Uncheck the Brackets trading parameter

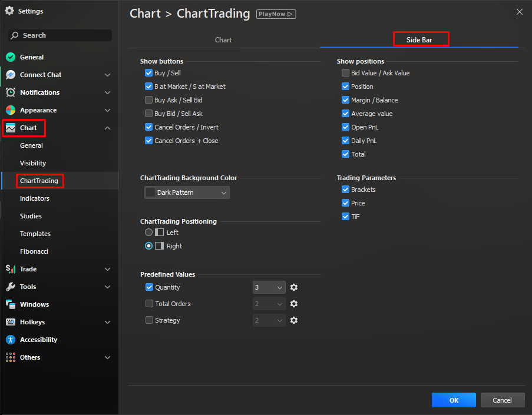345,190
